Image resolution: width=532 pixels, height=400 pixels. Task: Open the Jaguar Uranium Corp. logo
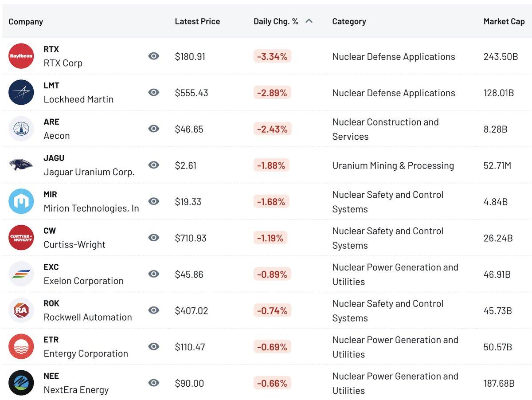point(21,165)
